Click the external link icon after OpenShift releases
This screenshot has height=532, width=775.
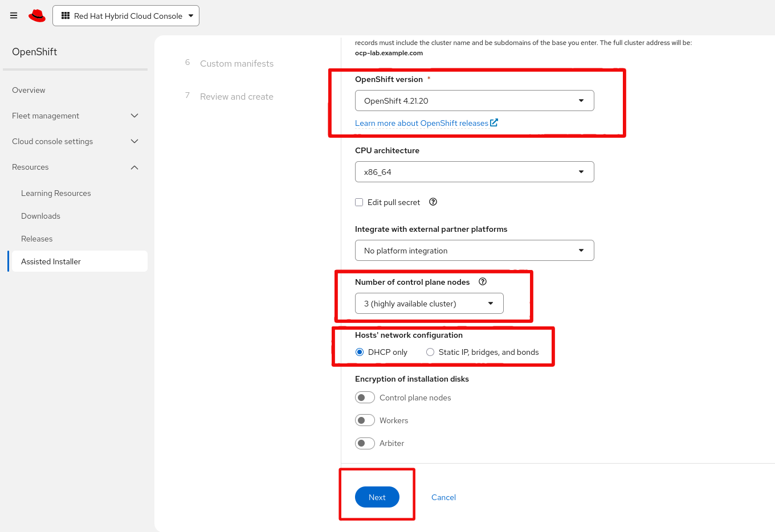coord(494,122)
